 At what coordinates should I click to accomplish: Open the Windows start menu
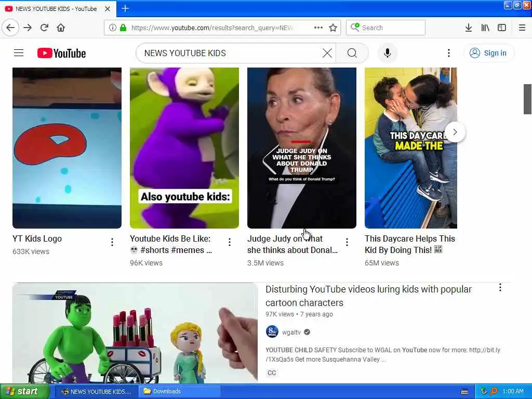click(x=25, y=391)
